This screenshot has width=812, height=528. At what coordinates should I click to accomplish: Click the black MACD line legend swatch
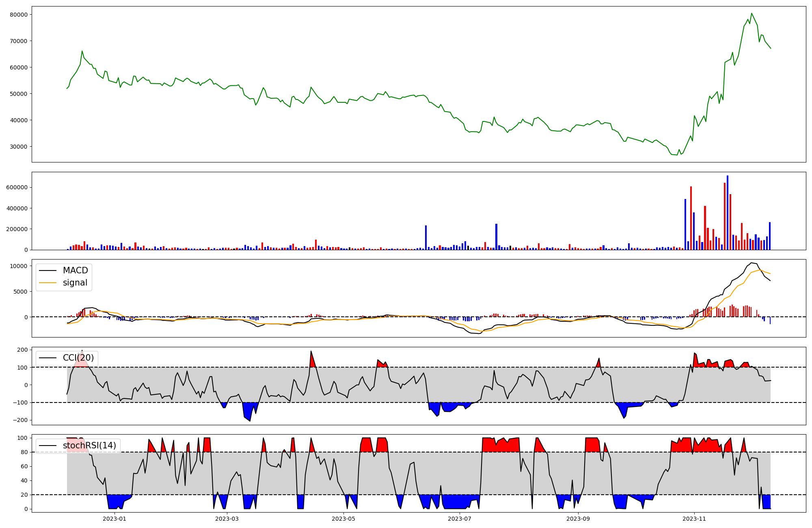click(x=48, y=271)
